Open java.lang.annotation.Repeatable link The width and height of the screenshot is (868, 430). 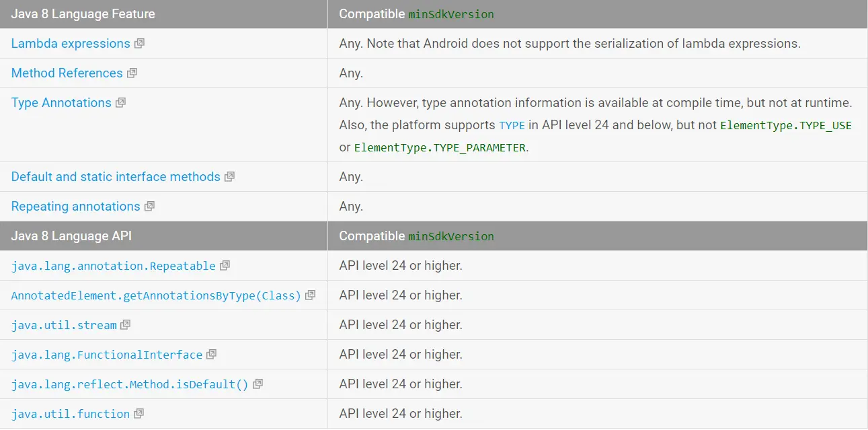coord(113,266)
